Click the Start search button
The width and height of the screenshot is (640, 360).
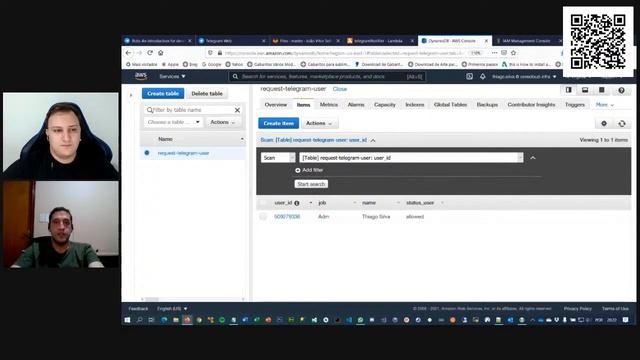coord(311,184)
